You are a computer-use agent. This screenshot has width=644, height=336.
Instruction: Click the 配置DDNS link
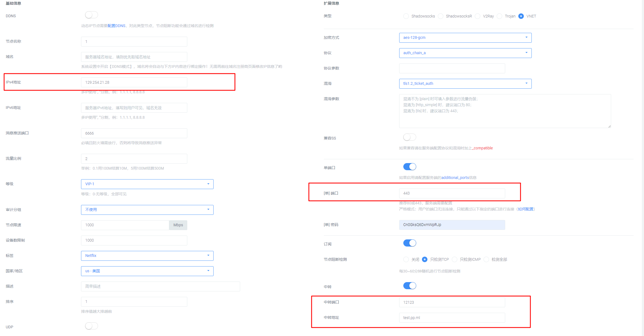click(116, 25)
